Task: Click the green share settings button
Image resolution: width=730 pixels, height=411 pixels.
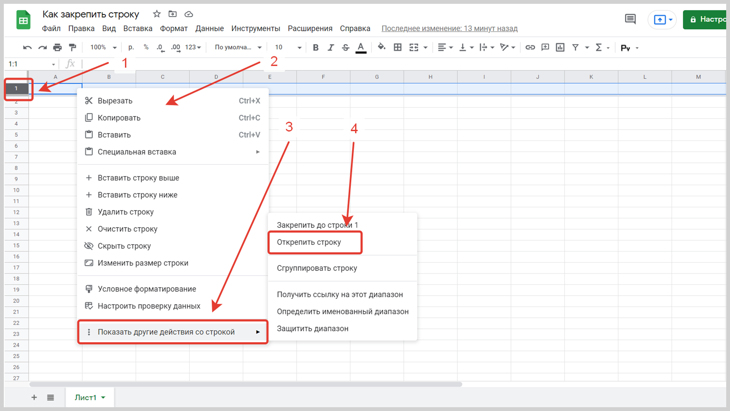Action: coord(704,20)
